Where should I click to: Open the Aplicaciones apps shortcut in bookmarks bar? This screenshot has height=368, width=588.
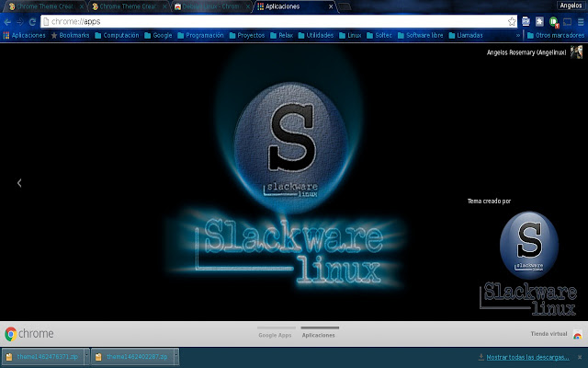click(25, 35)
